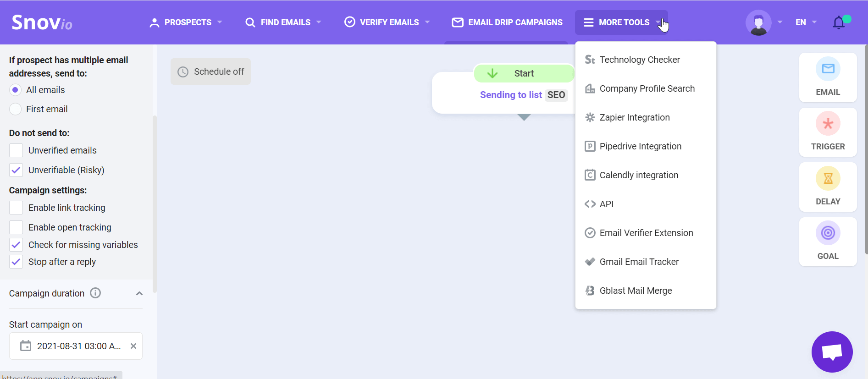Select Email Verifier Extension menu item

(646, 233)
